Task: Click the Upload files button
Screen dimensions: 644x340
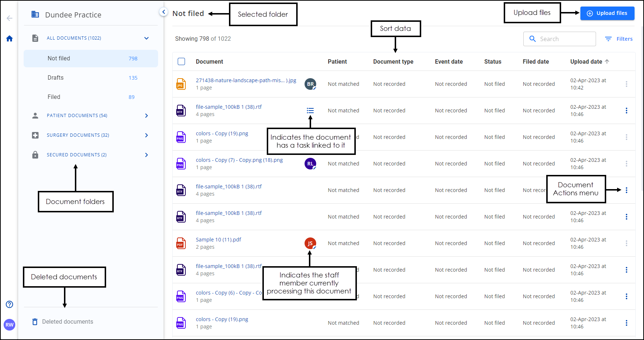Action: [x=607, y=13]
